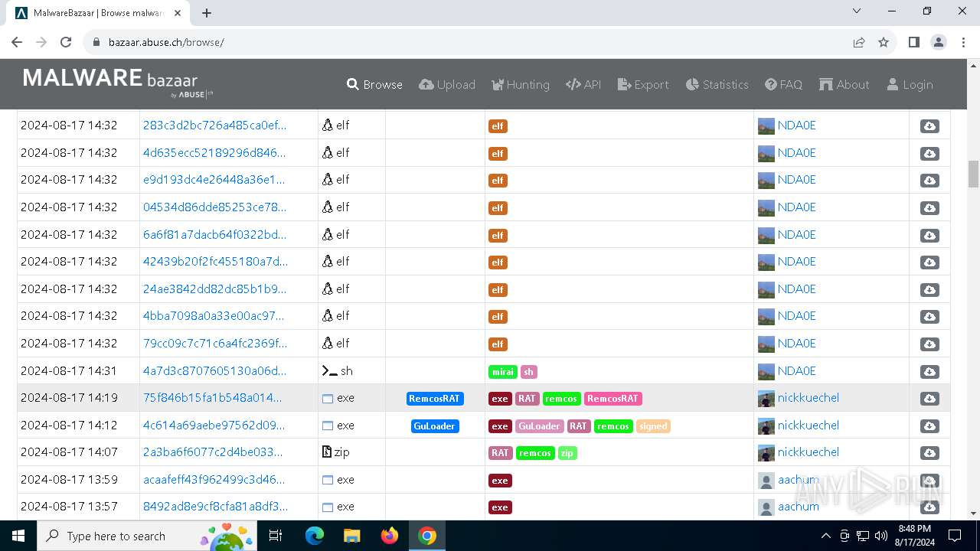Click the zip tag on 2a3ba6f row

coord(567,453)
